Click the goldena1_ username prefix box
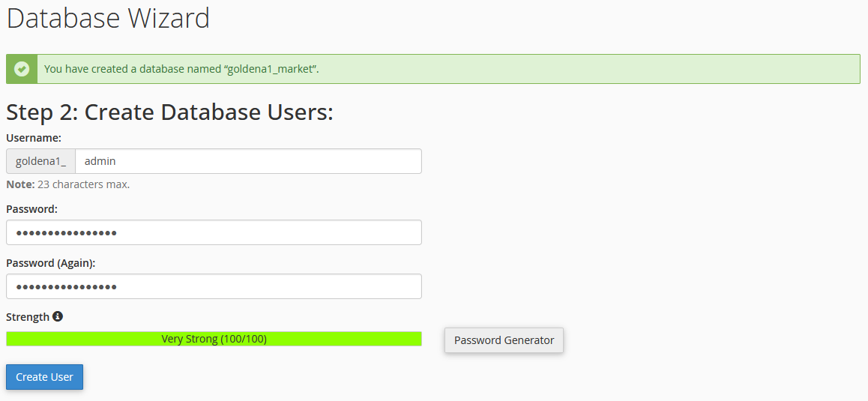Screen dimensions: 868x401 tap(41, 161)
